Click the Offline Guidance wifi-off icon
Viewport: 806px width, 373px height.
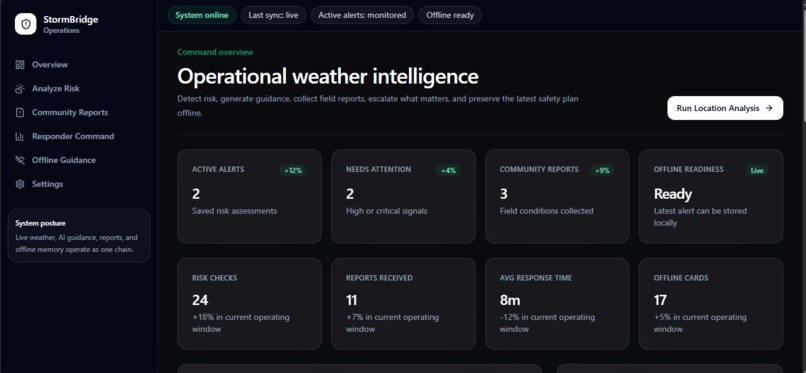[20, 160]
